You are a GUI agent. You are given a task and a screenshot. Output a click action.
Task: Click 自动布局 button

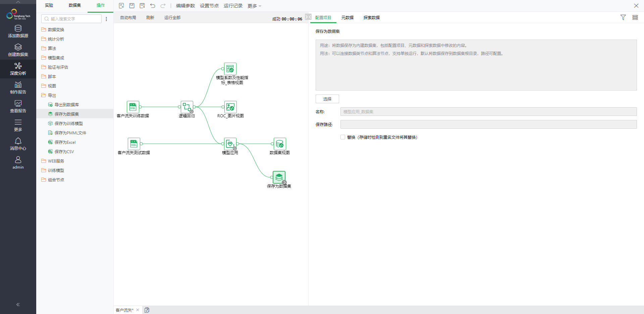click(x=128, y=18)
